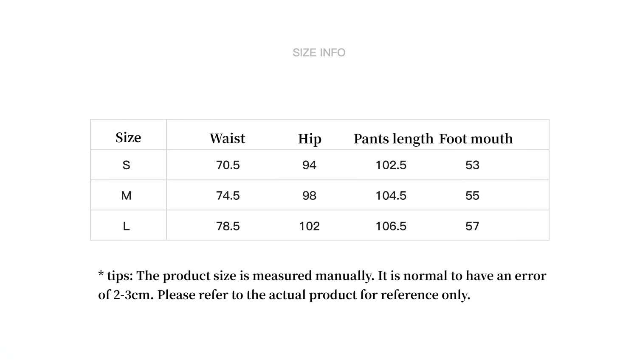Image resolution: width=637 pixels, height=364 pixels.
Task: Select the Size column header
Action: point(128,137)
